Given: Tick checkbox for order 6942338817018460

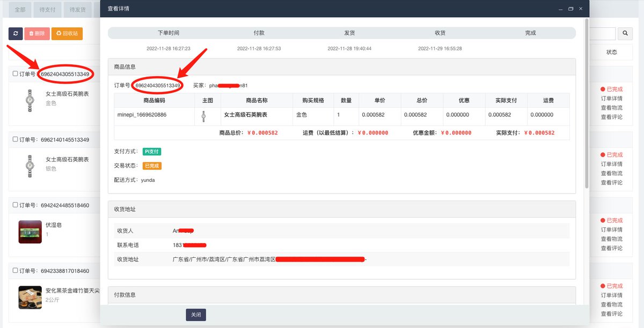Looking at the screenshot, I should [x=16, y=271].
